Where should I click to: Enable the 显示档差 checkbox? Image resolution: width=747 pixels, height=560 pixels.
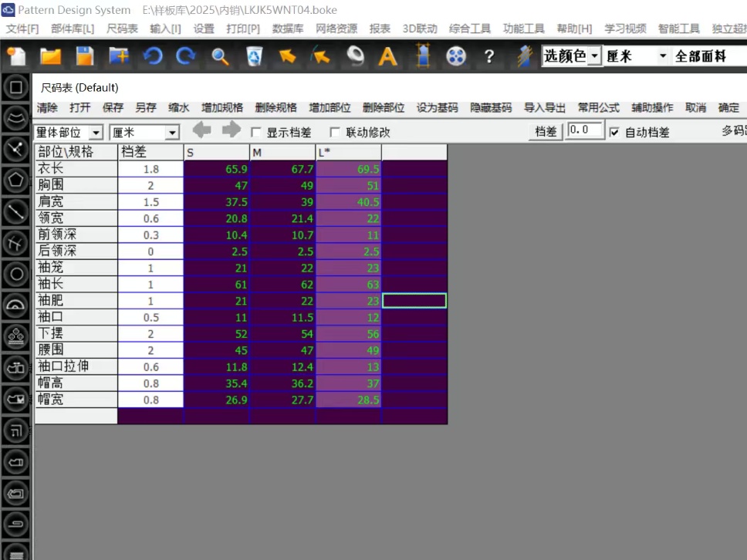(x=256, y=133)
